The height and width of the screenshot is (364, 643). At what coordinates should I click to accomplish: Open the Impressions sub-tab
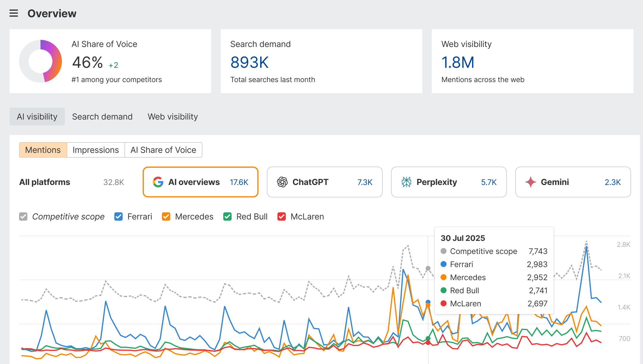click(96, 150)
